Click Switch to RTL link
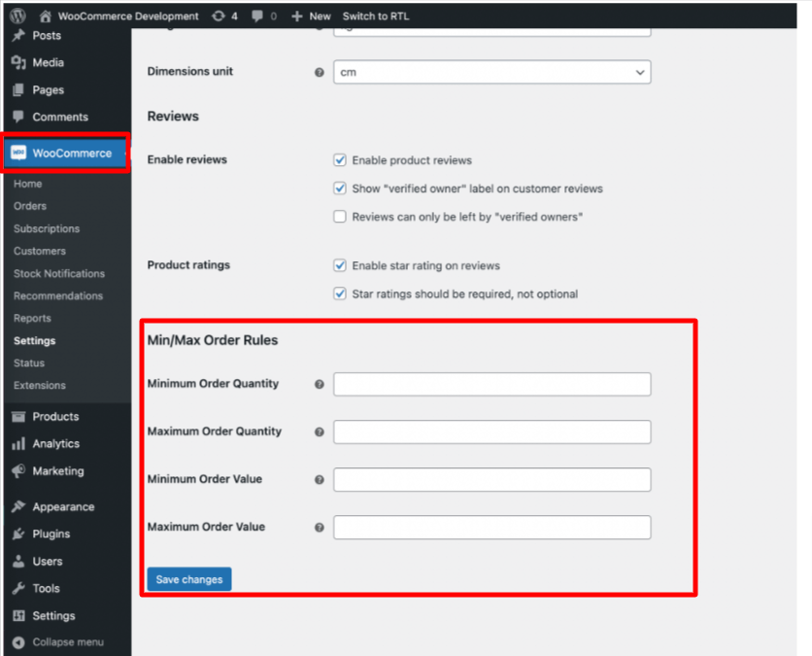Screen dimensions: 812x656 coord(376,17)
